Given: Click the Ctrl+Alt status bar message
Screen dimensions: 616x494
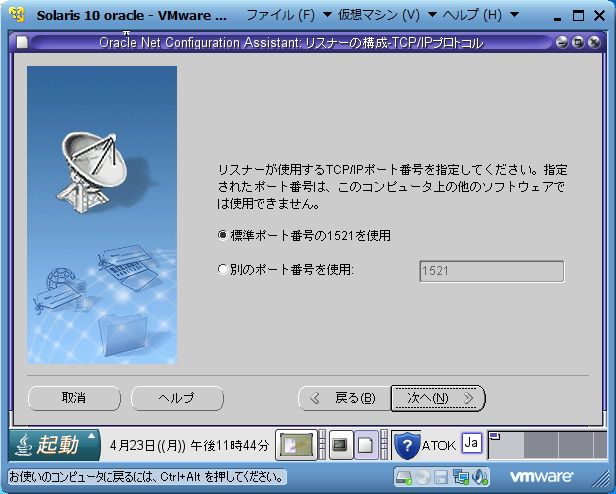Looking at the screenshot, I should tap(147, 477).
